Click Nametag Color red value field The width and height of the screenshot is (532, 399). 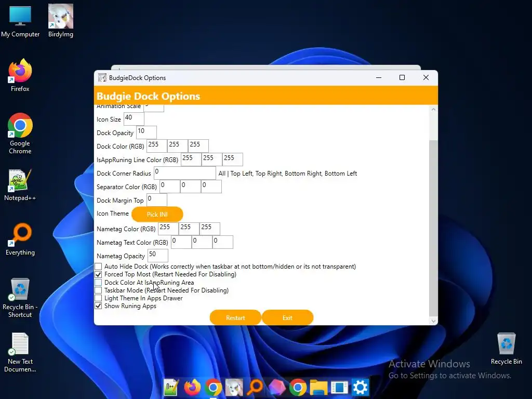(168, 229)
